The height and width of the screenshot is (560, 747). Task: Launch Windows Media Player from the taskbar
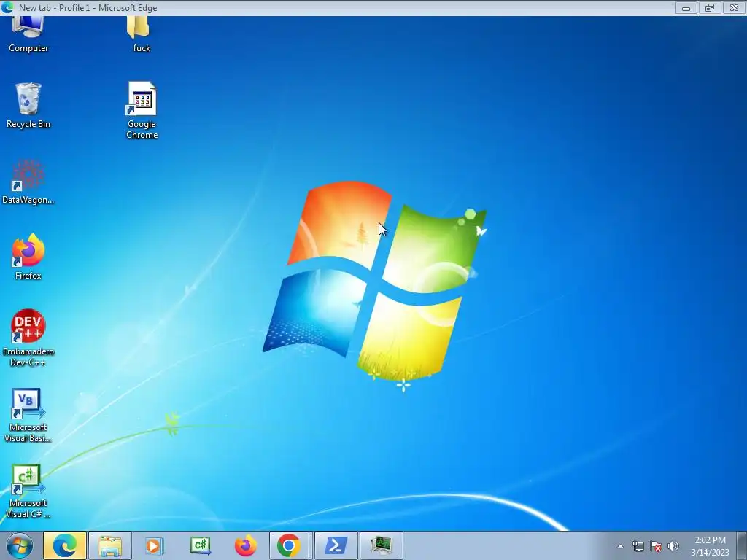tap(155, 545)
